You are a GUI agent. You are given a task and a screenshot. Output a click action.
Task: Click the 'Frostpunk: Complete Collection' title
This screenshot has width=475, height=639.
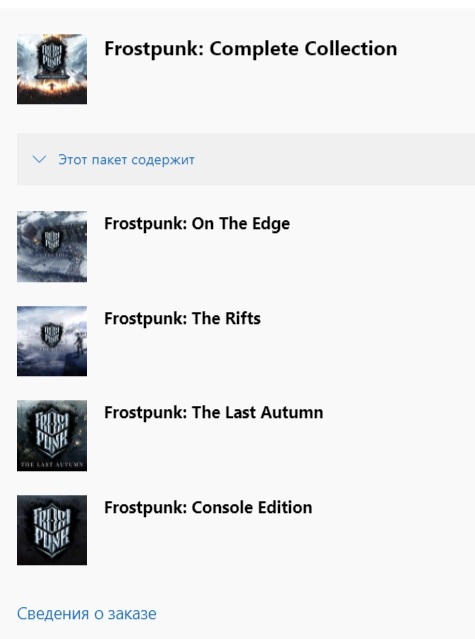tap(251, 48)
